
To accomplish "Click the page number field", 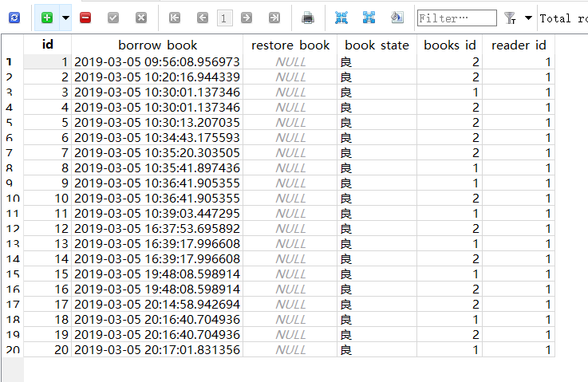I will tap(225, 18).
